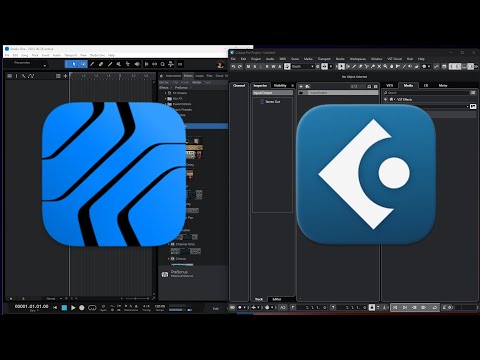Open the Touch automation mode dropdown in Cubase
The height and width of the screenshot is (360, 480).
click(302, 67)
